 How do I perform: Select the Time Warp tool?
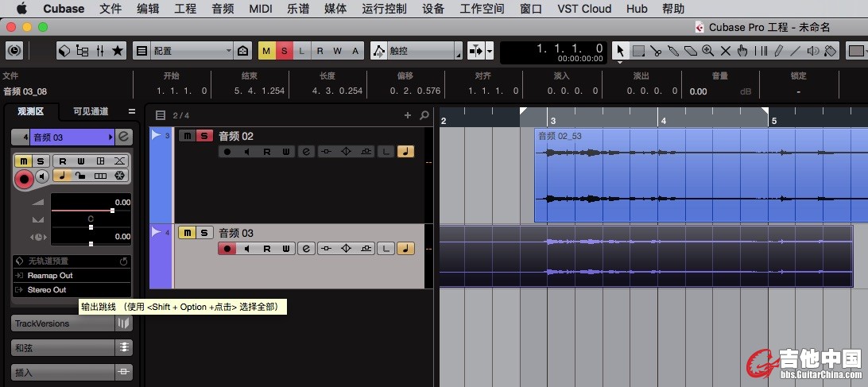coord(761,51)
